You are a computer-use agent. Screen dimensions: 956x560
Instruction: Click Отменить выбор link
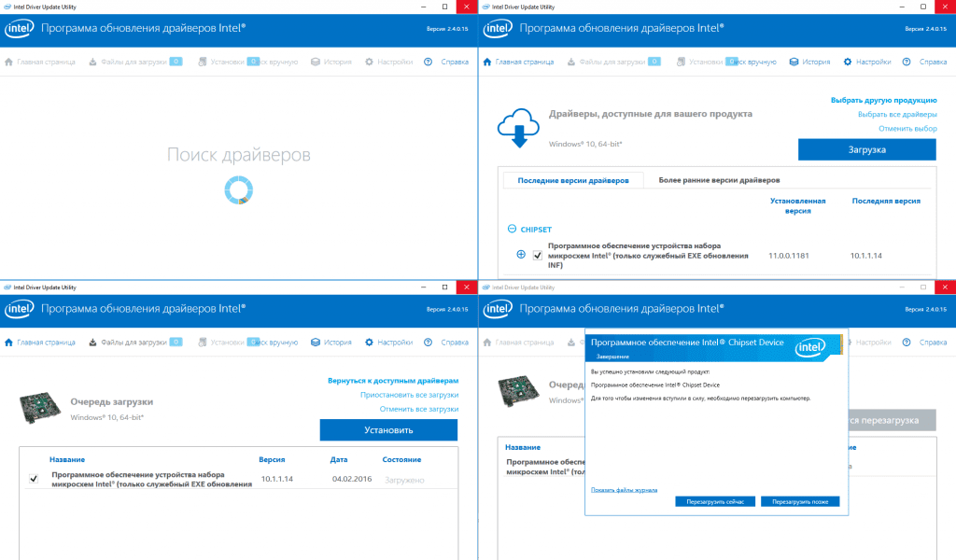tap(907, 128)
